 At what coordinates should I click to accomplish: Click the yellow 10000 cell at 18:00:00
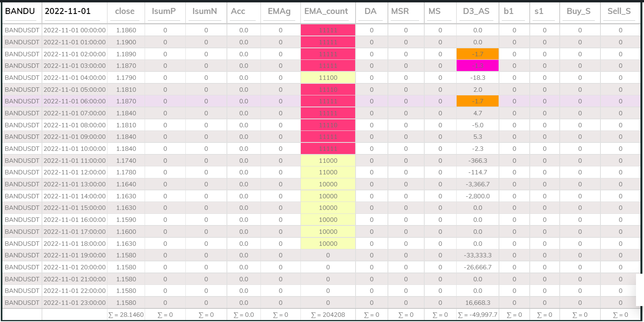(x=328, y=243)
